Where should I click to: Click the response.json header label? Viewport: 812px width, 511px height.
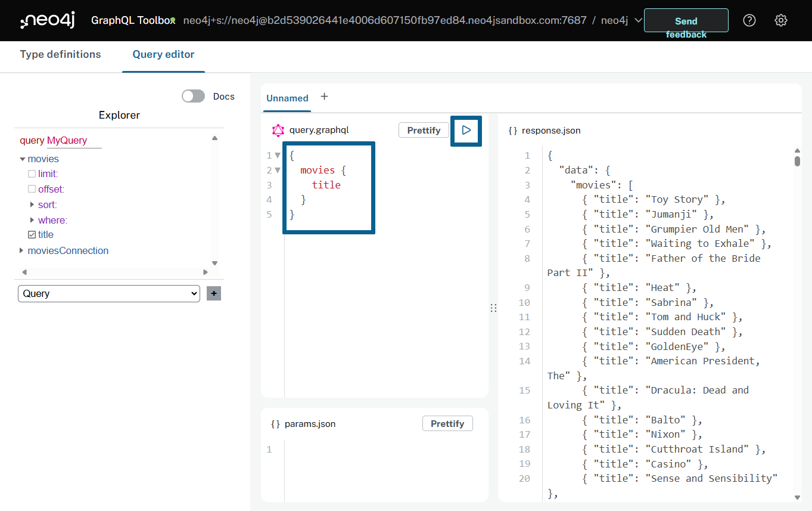point(551,130)
